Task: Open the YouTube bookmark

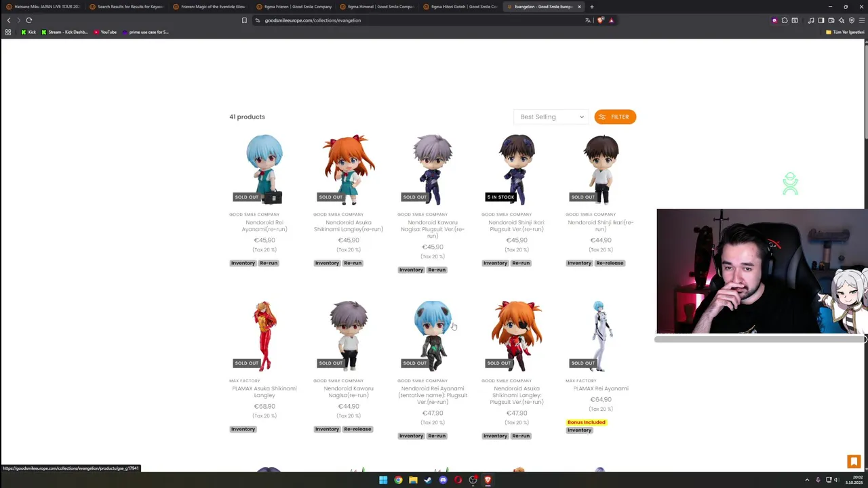Action: coord(105,32)
